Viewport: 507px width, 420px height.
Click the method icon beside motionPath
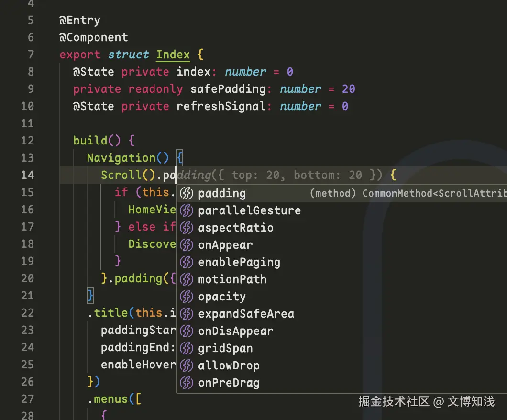click(x=187, y=279)
